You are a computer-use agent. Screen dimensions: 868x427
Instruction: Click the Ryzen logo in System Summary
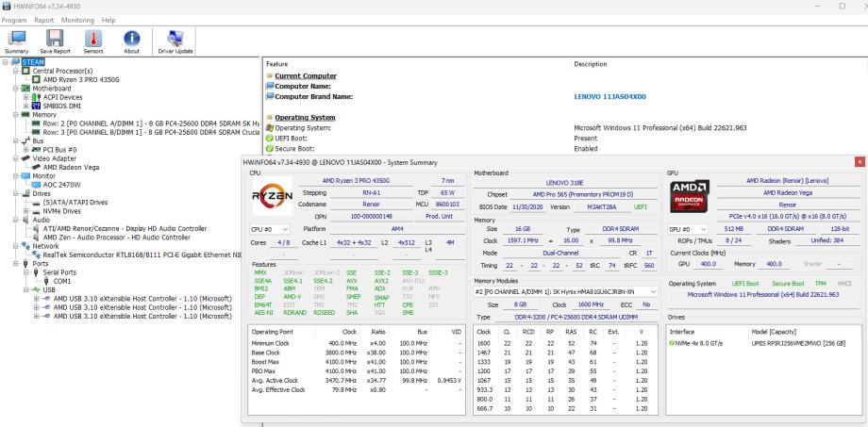point(273,196)
